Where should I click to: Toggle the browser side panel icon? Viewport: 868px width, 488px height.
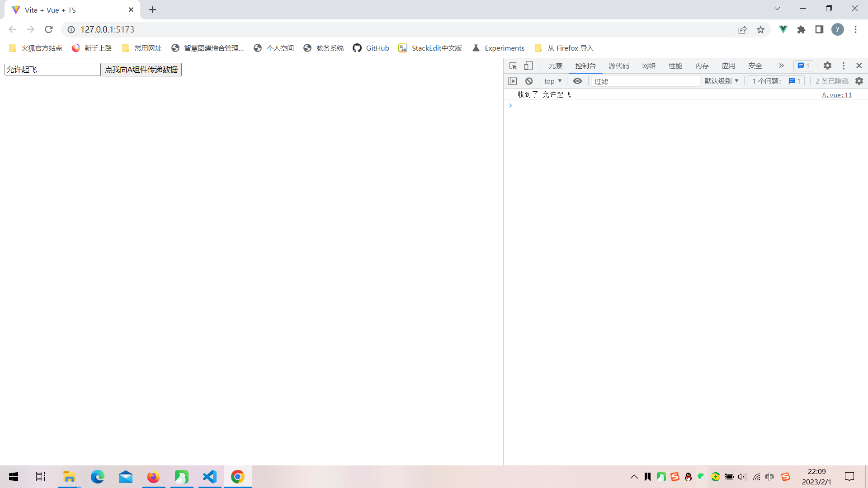tap(819, 30)
